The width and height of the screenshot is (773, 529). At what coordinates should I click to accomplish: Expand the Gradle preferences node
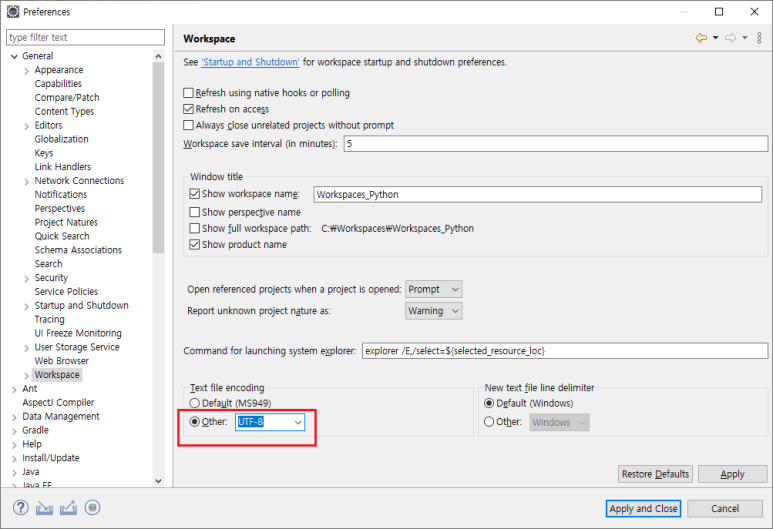tap(14, 431)
